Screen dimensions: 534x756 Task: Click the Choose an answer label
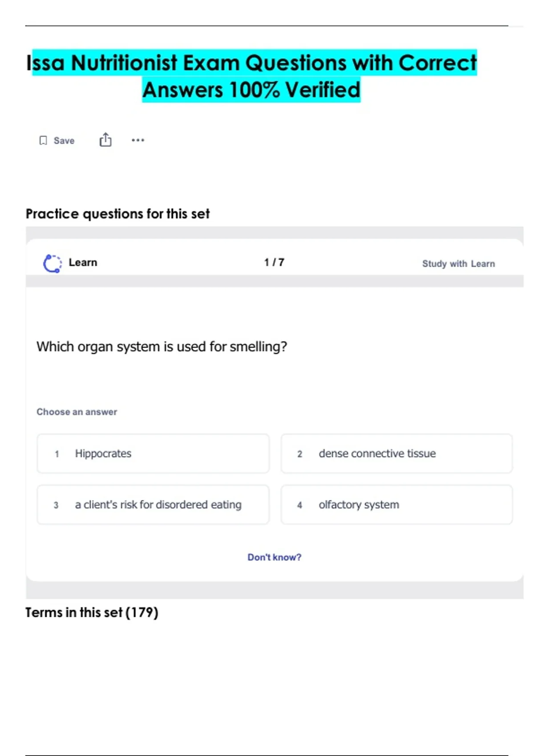[77, 412]
